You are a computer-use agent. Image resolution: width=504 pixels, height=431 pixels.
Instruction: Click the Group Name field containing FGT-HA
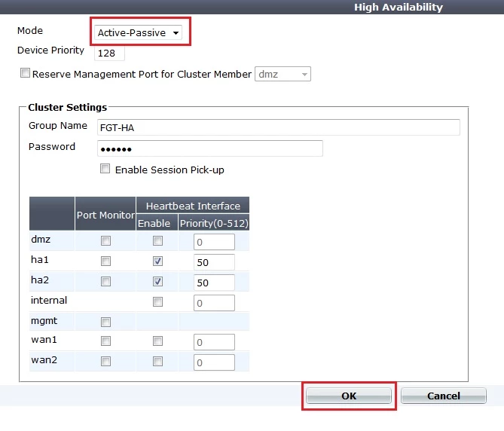coord(278,127)
